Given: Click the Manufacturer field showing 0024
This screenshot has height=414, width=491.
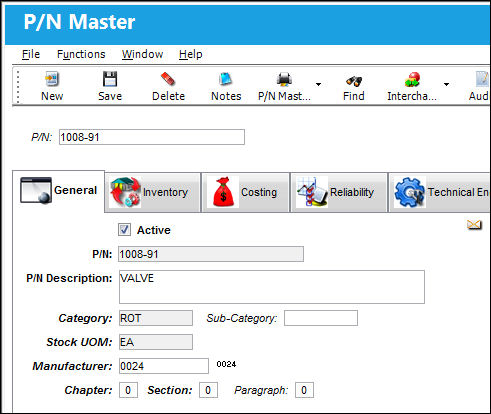Looking at the screenshot, I should (x=164, y=366).
